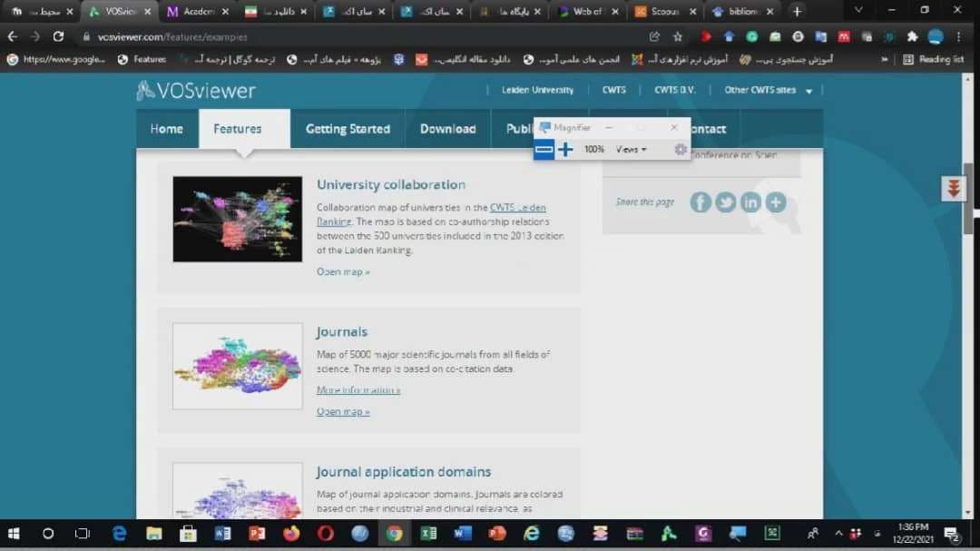The image size is (980, 551).
Task: Go to Getting Started menu item
Action: point(348,129)
